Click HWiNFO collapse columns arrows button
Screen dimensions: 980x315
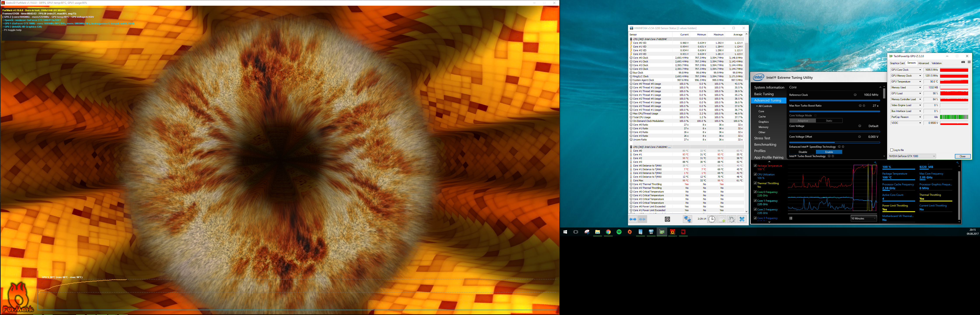(642, 219)
